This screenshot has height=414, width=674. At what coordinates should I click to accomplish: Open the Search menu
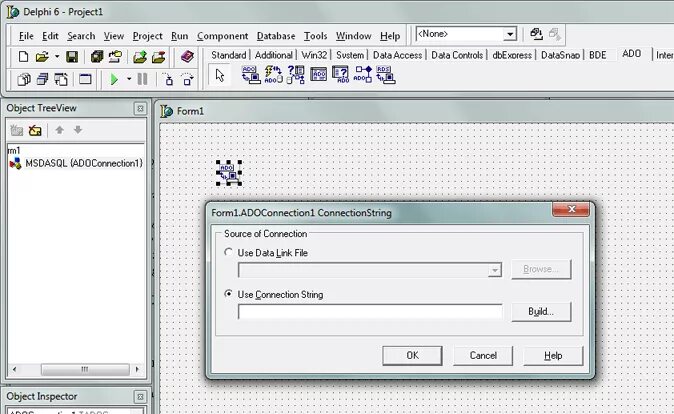81,36
